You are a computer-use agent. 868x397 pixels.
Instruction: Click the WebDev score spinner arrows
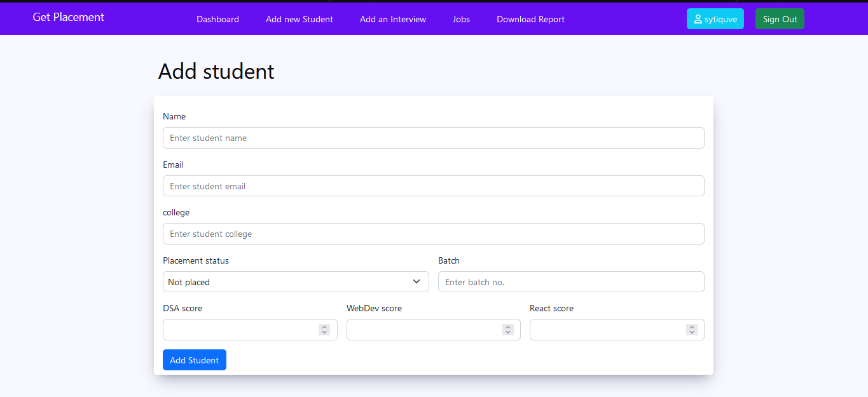point(508,330)
